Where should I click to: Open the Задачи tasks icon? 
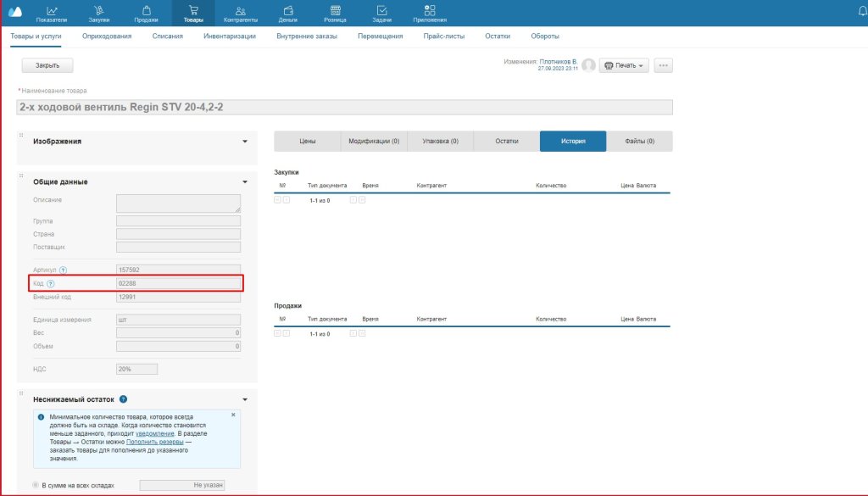[381, 12]
